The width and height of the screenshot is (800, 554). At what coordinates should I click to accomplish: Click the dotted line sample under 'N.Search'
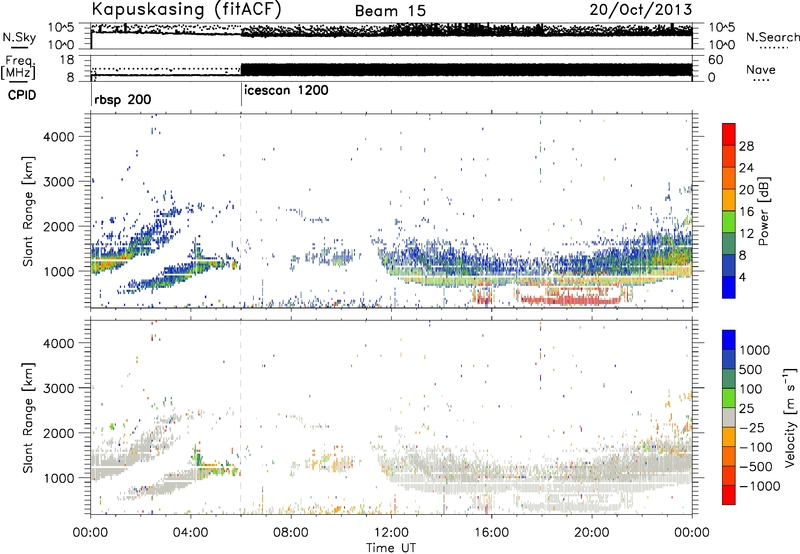(772, 48)
